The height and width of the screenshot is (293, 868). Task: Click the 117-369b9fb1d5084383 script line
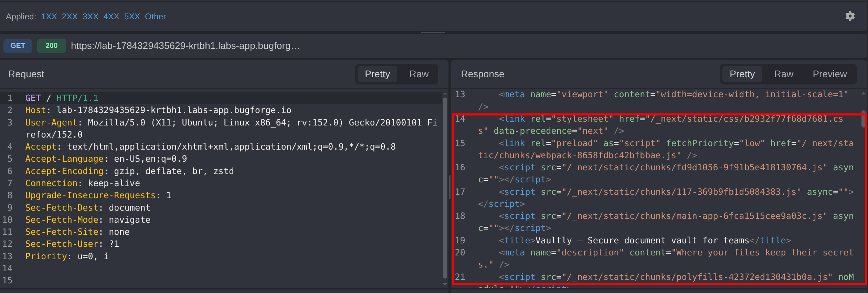click(666, 198)
